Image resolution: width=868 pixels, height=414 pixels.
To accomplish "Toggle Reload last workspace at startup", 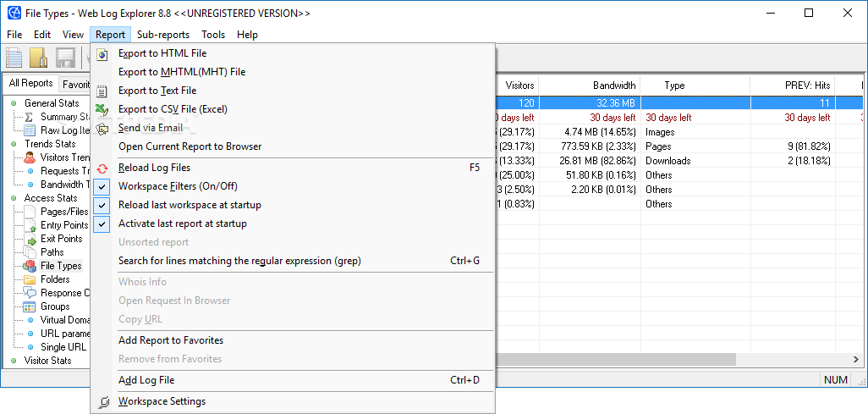I will tap(102, 206).
